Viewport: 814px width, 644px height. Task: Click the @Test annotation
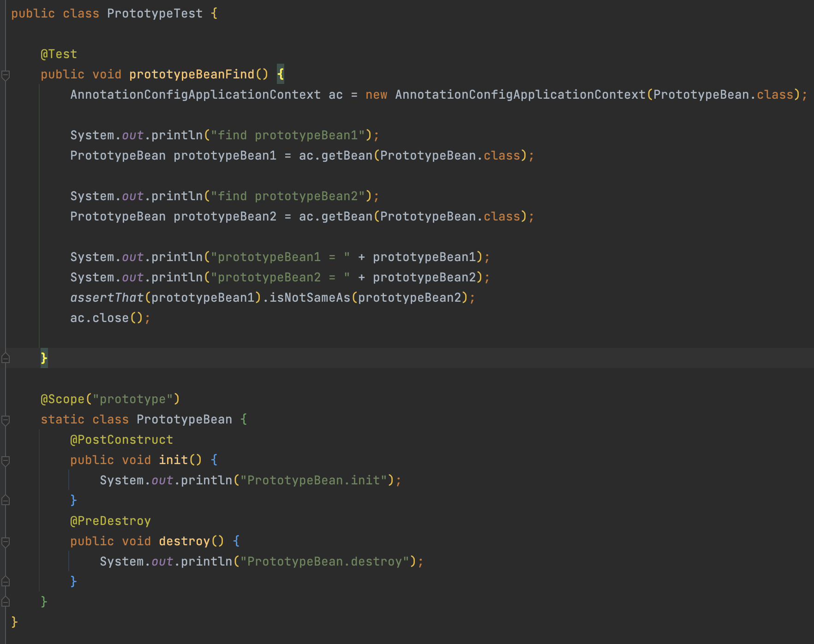click(59, 54)
